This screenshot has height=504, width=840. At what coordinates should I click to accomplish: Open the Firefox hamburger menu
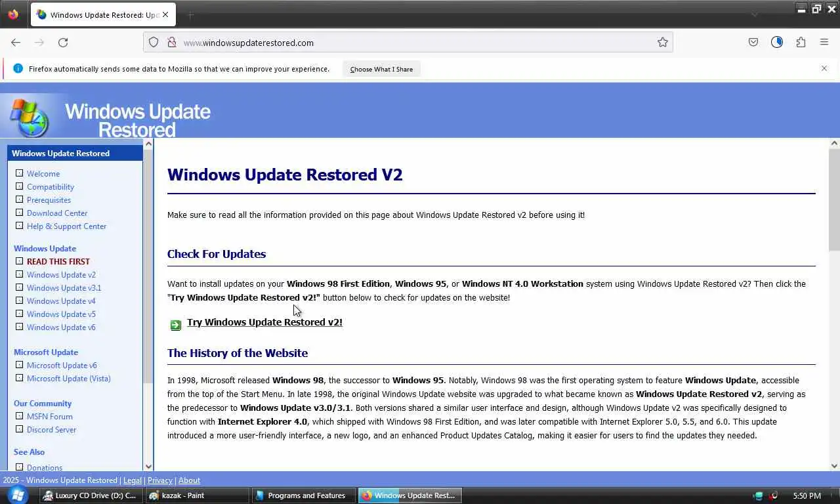[824, 43]
